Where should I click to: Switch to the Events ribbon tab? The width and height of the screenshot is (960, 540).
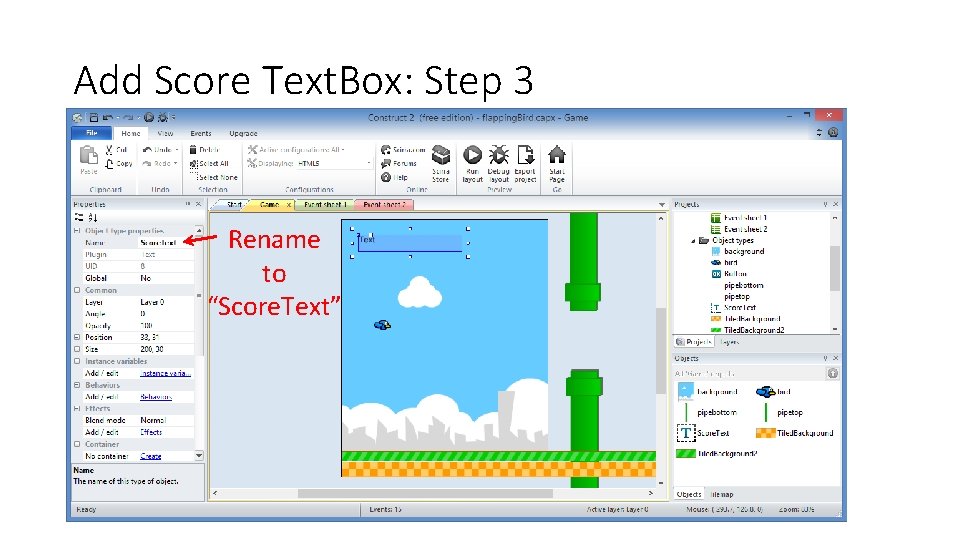coord(201,133)
